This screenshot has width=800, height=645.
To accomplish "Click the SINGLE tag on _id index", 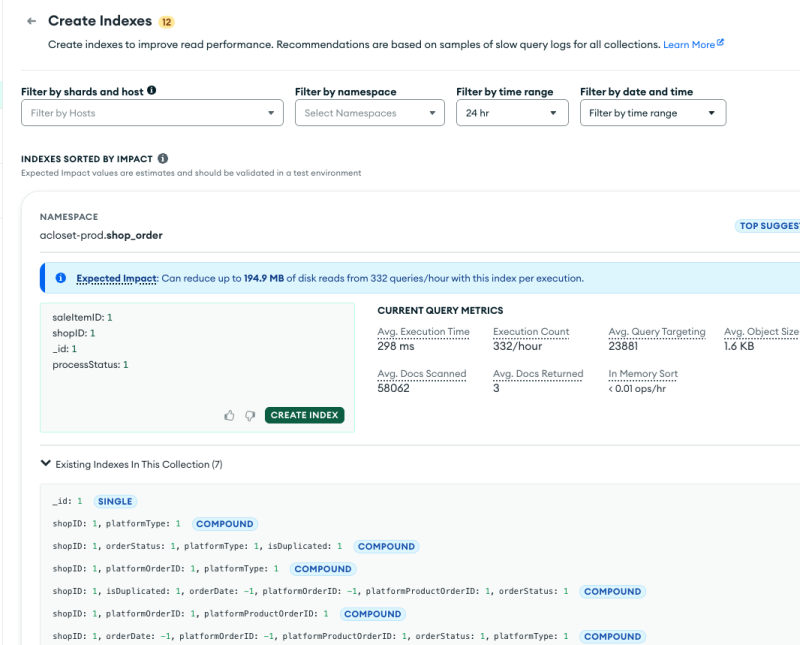I will point(115,501).
